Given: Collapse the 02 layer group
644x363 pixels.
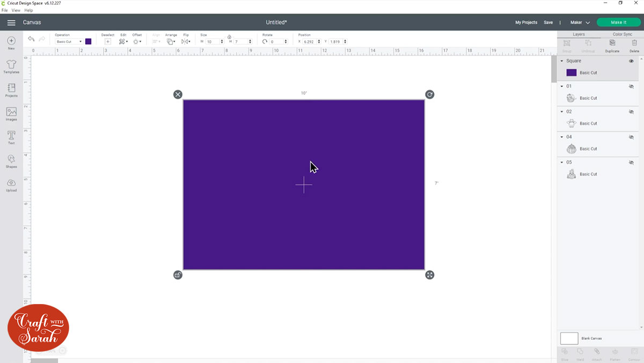Looking at the screenshot, I should point(562,112).
